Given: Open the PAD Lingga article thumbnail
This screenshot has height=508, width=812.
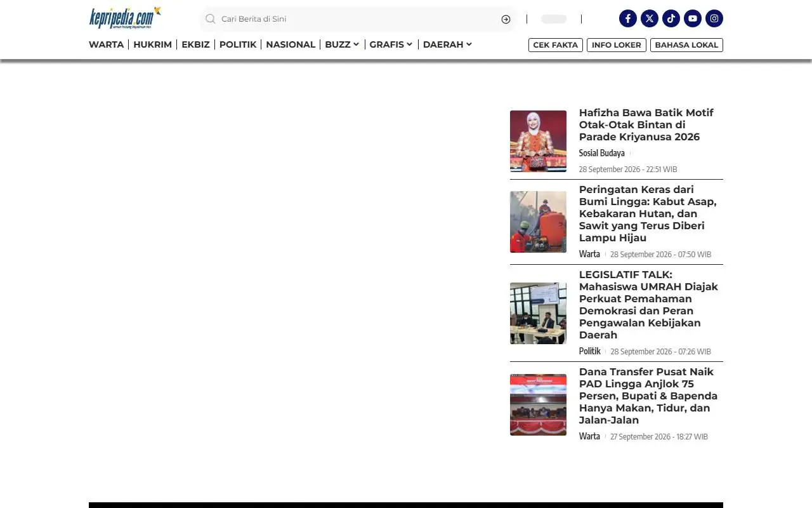Looking at the screenshot, I should click(538, 404).
